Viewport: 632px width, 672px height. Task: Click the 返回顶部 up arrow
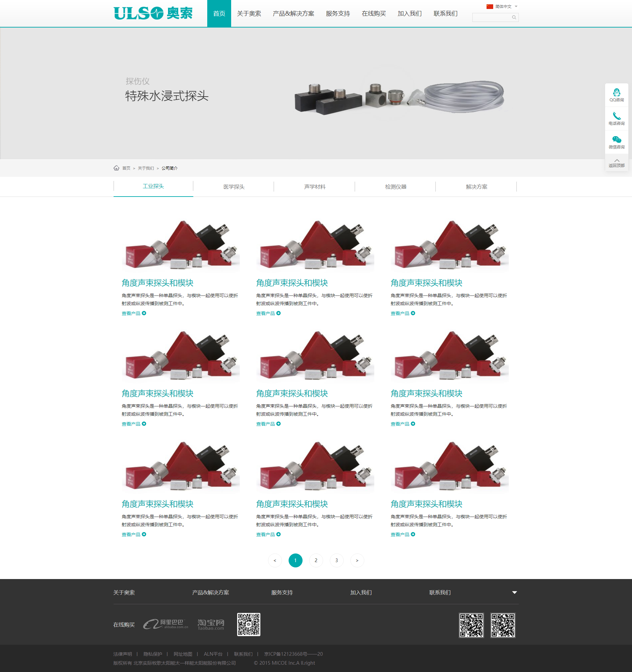616,161
